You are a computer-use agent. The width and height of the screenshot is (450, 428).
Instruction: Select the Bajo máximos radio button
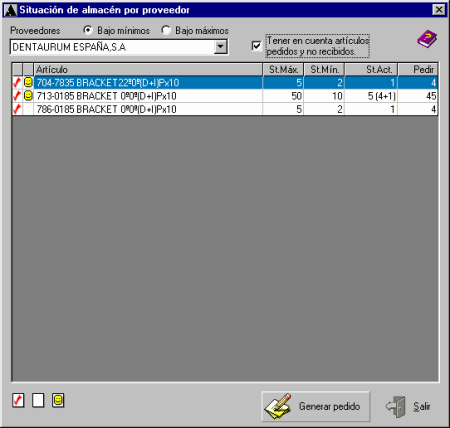[x=166, y=30]
